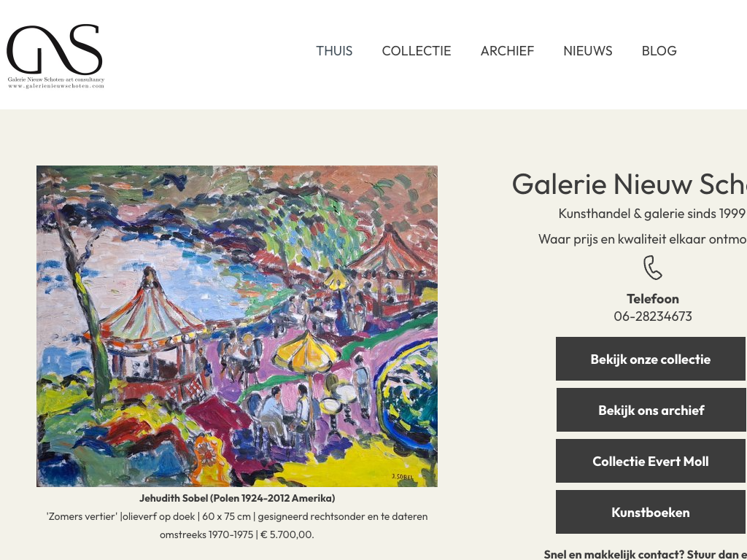Visit the BLOG section
The height and width of the screenshot is (560, 747).
click(x=659, y=51)
